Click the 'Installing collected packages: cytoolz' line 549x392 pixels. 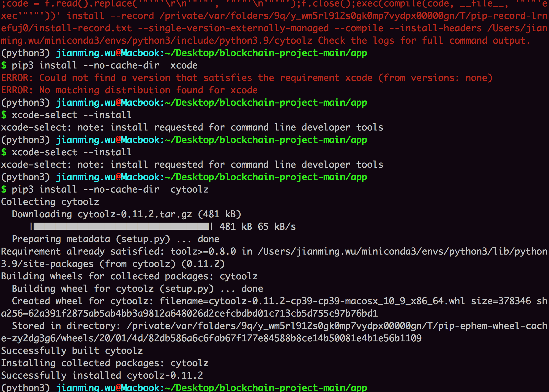point(104,363)
